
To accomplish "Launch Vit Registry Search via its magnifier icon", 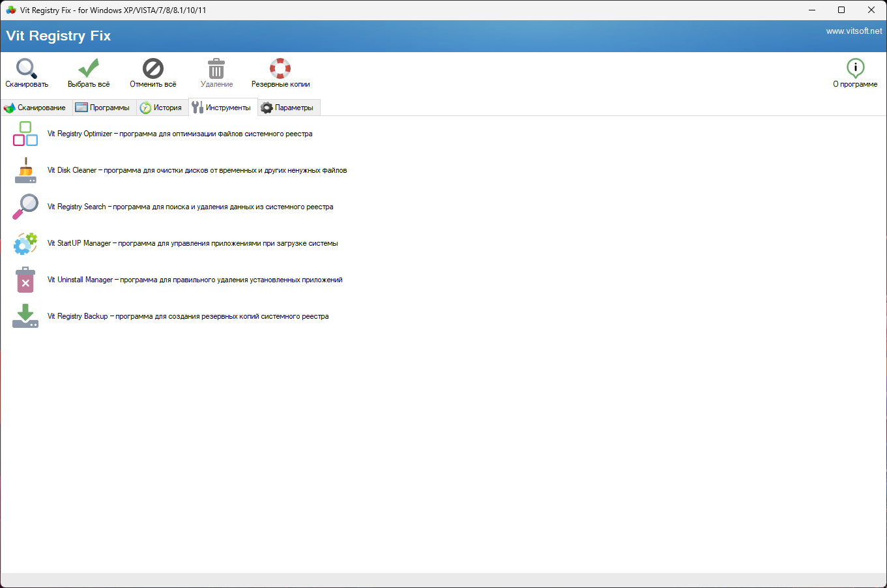I will (25, 207).
